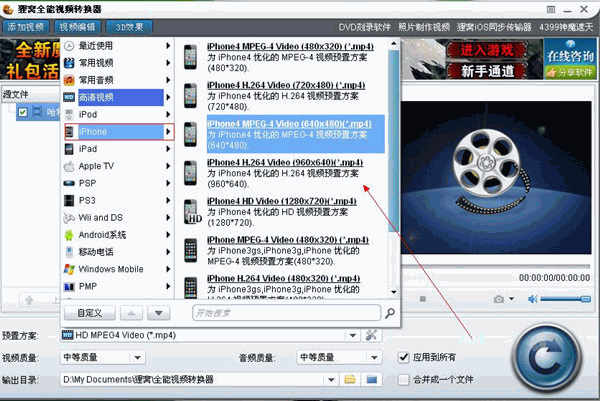
Task: Click the magnifier search icon
Action: (390, 313)
